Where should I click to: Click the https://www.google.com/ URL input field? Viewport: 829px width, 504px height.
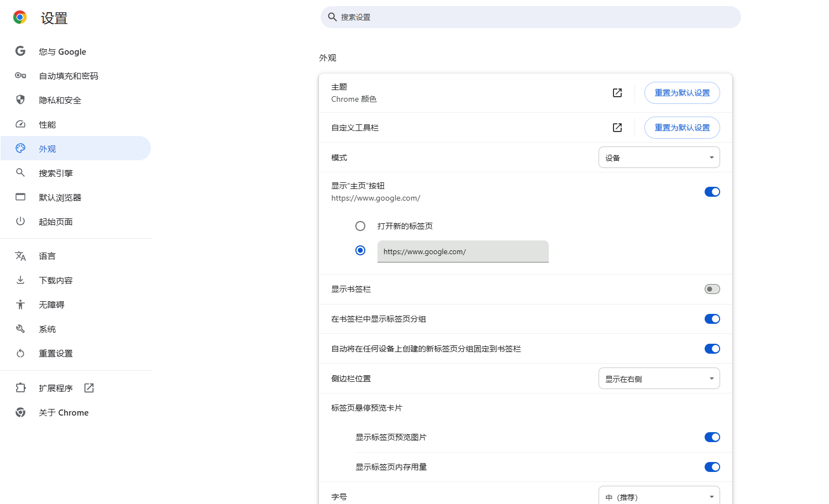463,251
